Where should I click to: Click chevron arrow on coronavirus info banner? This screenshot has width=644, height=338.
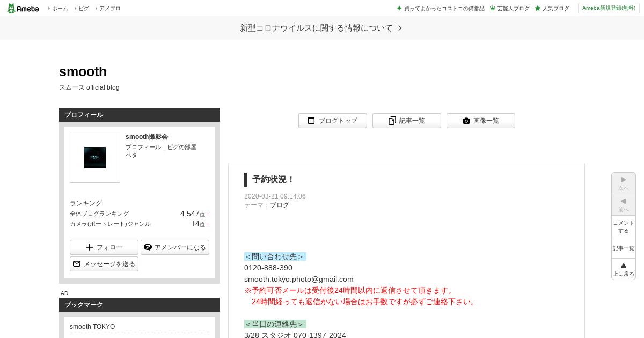[400, 28]
